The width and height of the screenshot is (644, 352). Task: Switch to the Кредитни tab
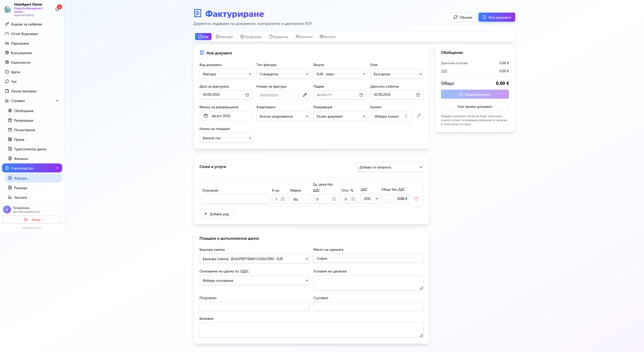[x=278, y=37]
